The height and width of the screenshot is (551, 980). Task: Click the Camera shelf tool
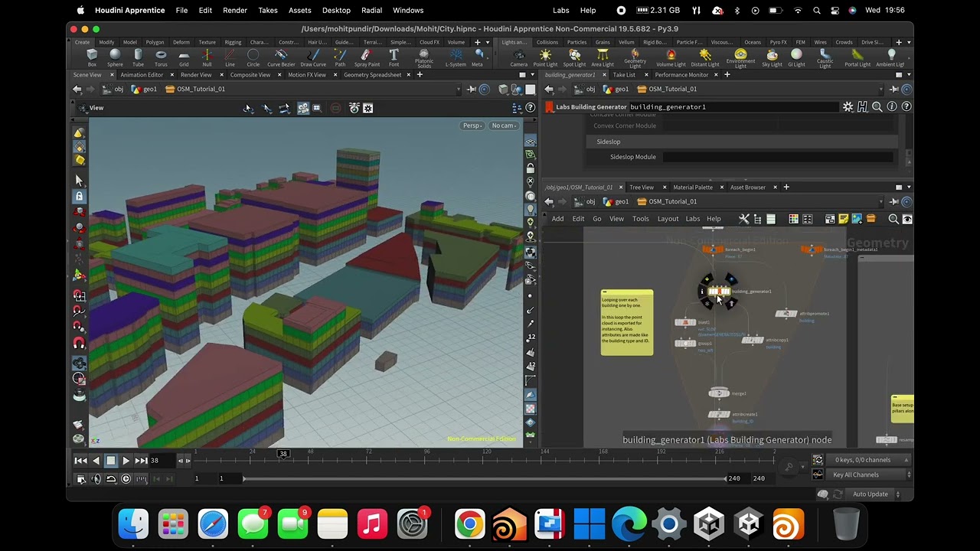point(518,57)
